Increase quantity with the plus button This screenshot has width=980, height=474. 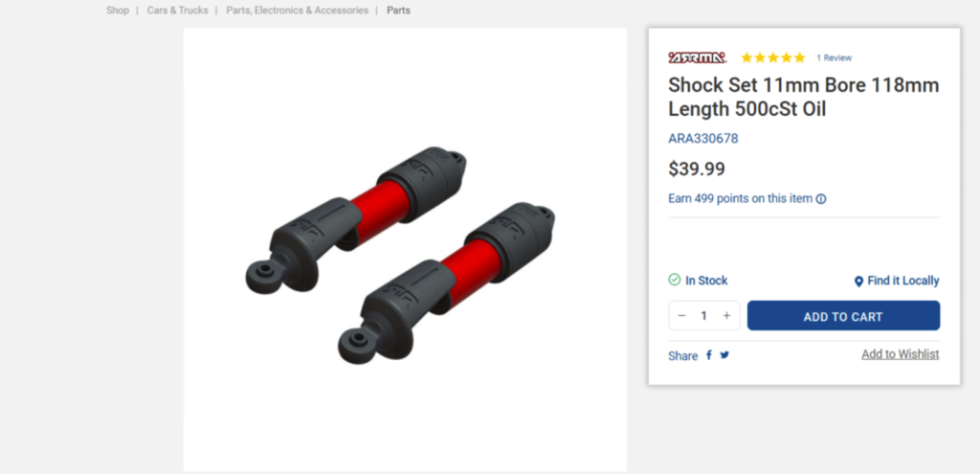(727, 316)
